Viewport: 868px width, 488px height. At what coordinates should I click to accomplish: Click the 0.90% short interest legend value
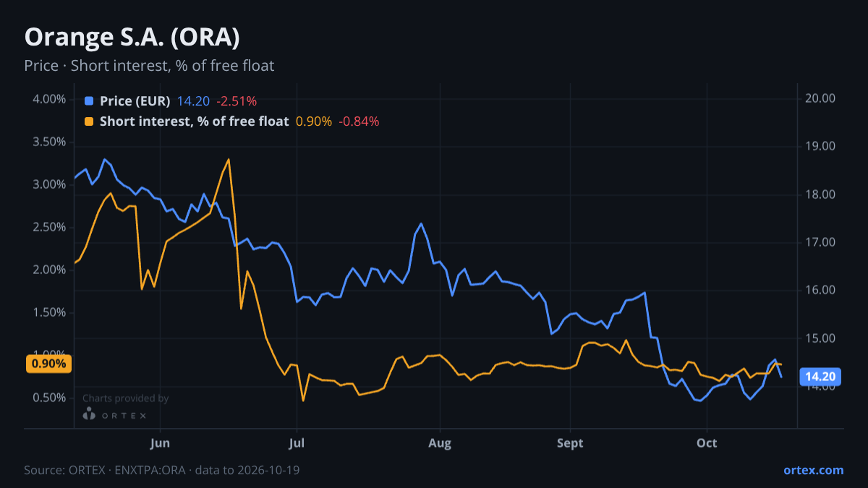[314, 121]
